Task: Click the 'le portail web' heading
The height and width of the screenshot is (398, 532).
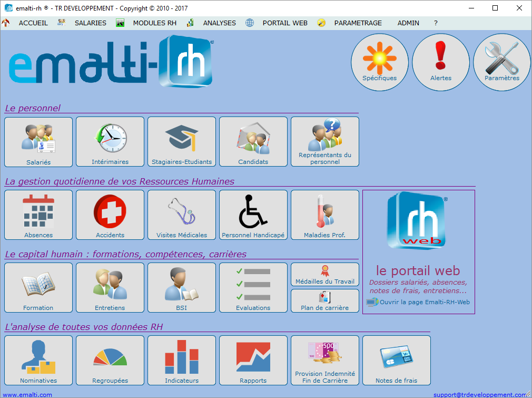Action: point(418,270)
